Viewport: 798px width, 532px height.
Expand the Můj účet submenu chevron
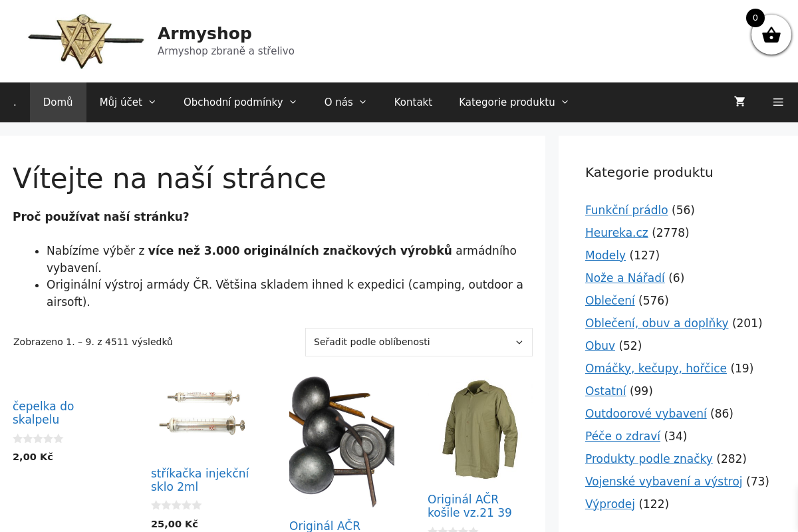tap(152, 102)
